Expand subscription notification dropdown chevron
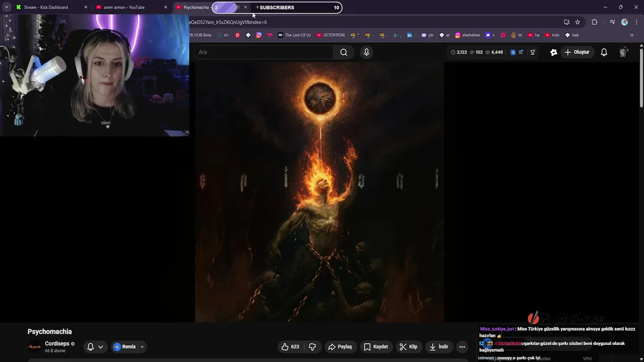This screenshot has width=644, height=362. [x=101, y=346]
